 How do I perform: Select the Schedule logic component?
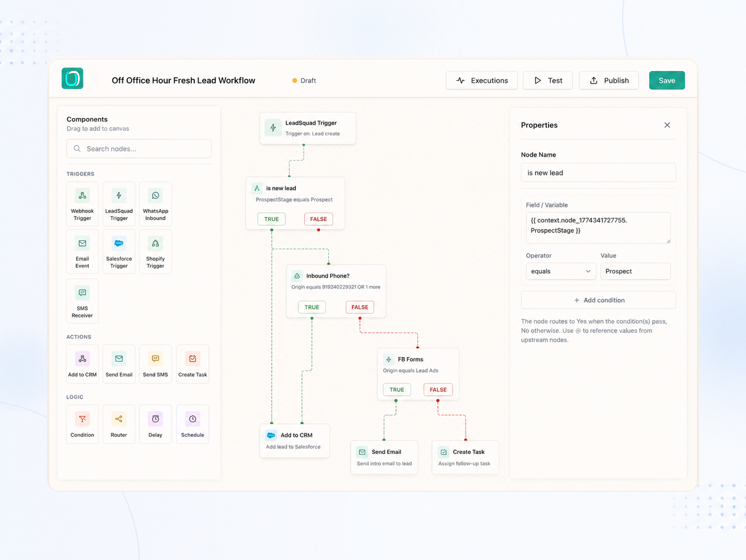pos(192,425)
